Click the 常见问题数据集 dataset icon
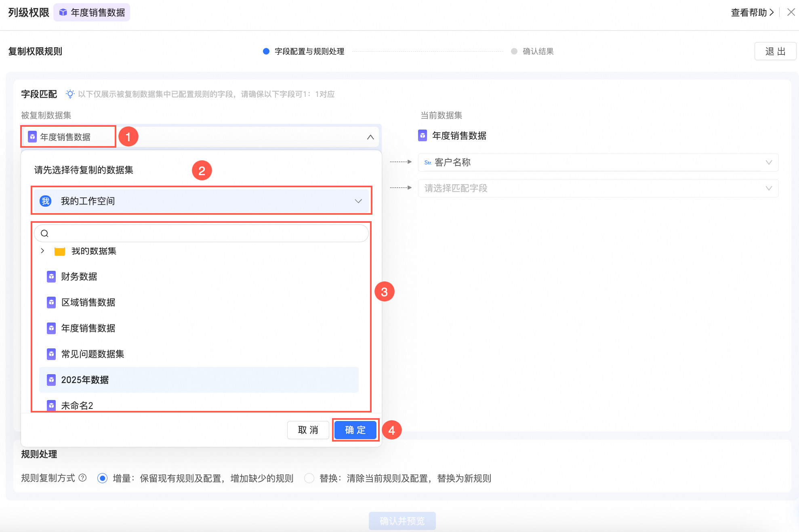This screenshot has height=532, width=799. click(51, 354)
